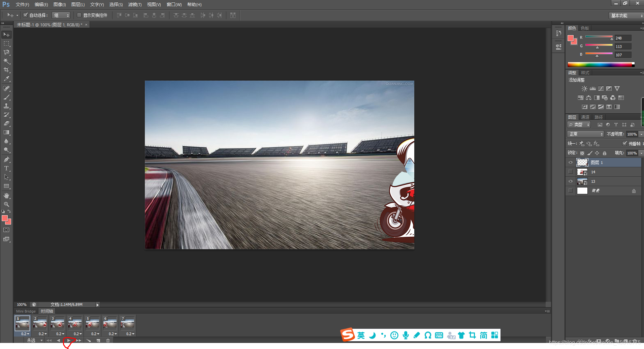Select the Blur tool
This screenshot has width=644, height=349.
[x=6, y=141]
